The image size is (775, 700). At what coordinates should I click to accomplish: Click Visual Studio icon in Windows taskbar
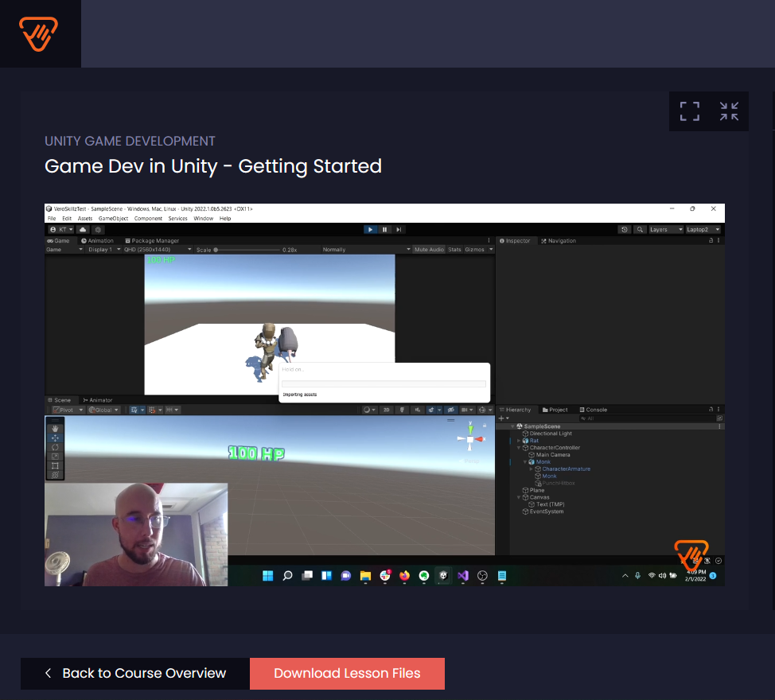coord(462,576)
